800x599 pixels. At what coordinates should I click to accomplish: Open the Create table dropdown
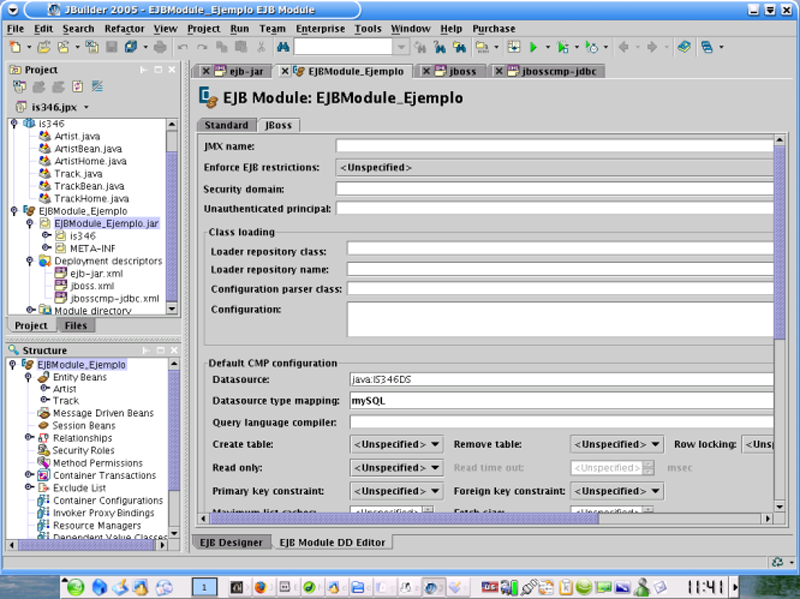click(x=396, y=444)
